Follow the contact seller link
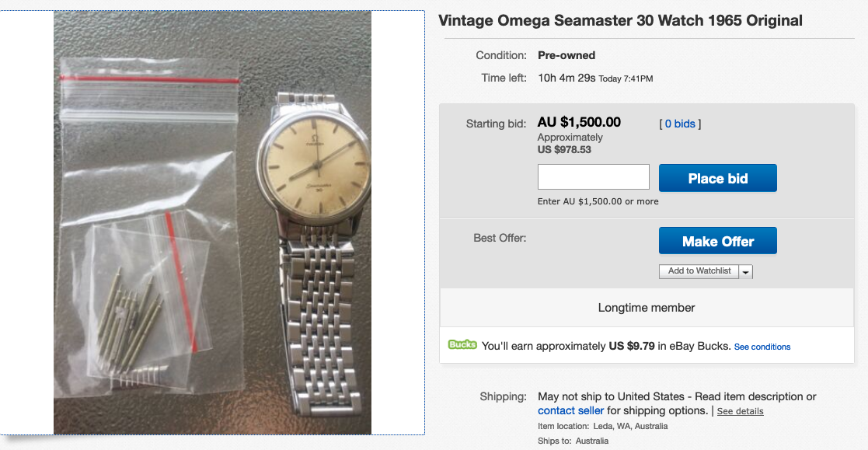This screenshot has height=450, width=868. (570, 410)
